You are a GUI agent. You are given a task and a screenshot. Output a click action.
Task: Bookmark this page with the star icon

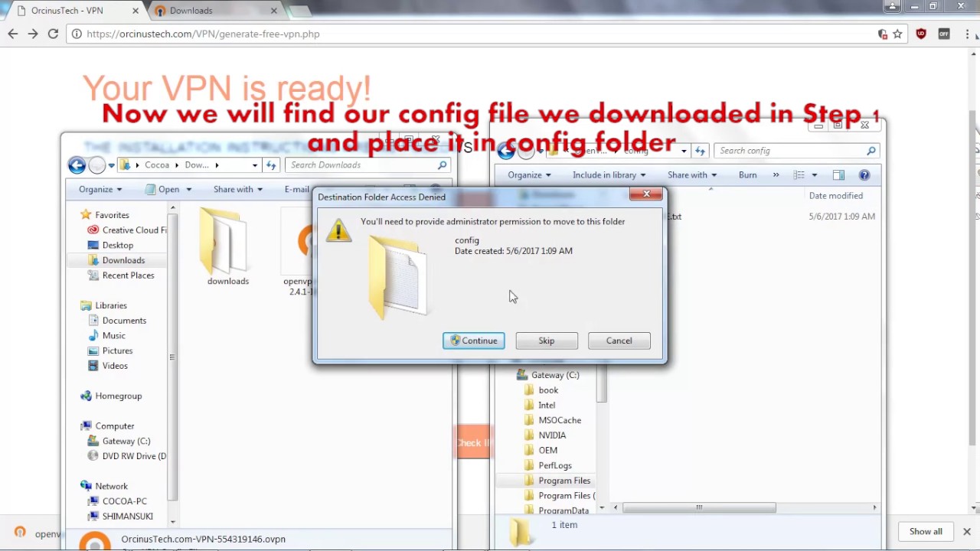897,34
